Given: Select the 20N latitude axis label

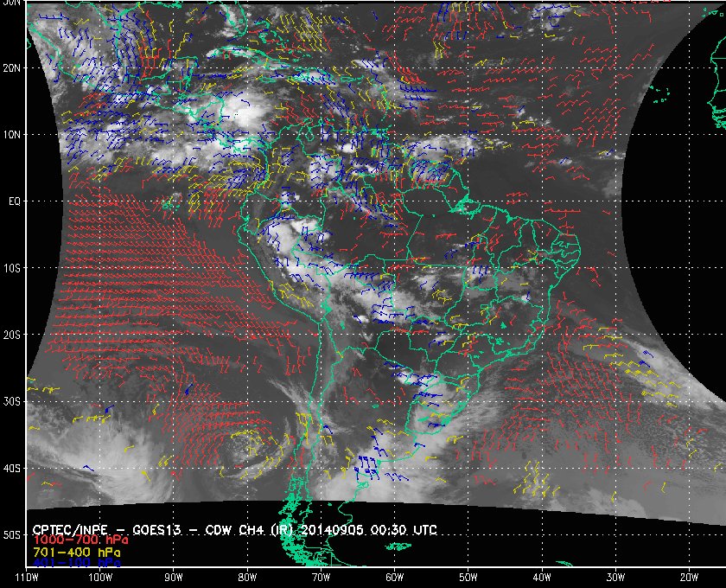Looking at the screenshot, I should pyautogui.click(x=11, y=68).
